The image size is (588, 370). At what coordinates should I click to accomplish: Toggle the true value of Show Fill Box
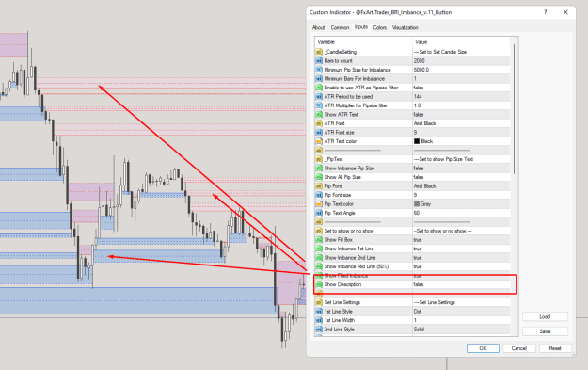click(418, 240)
